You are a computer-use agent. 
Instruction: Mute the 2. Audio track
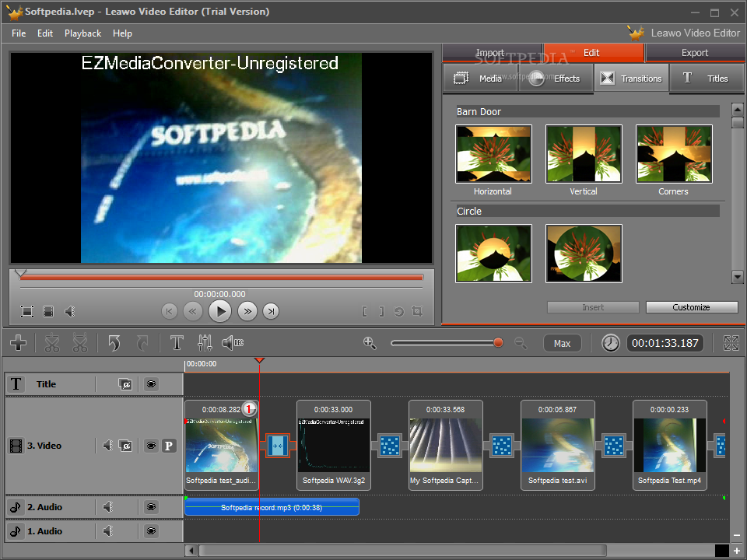click(107, 506)
